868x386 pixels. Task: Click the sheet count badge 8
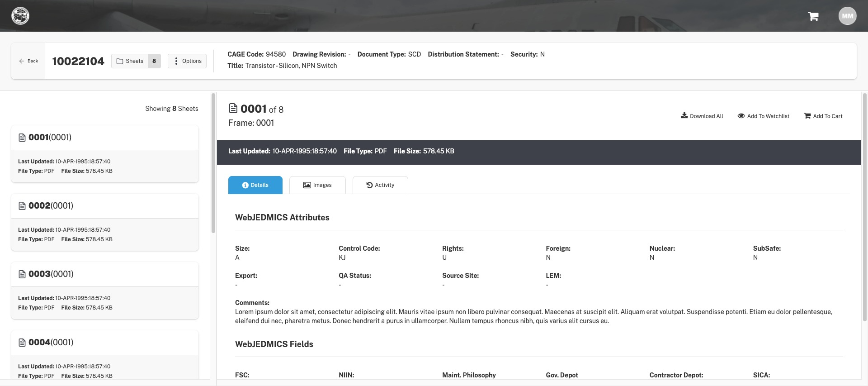point(154,61)
